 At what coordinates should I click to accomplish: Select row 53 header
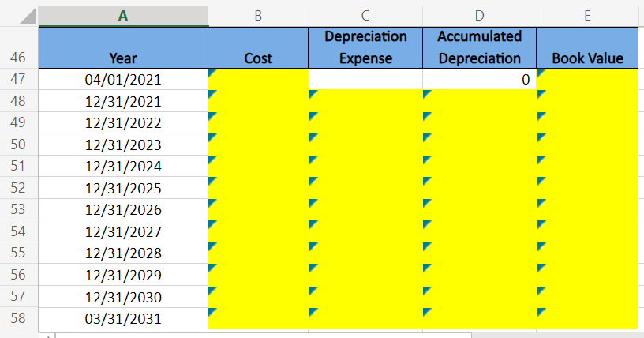(18, 209)
